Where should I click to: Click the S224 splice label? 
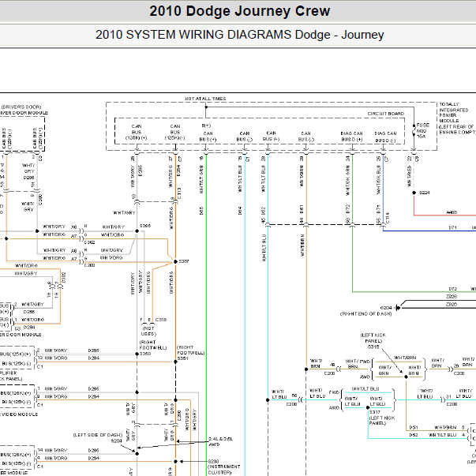click(x=425, y=193)
